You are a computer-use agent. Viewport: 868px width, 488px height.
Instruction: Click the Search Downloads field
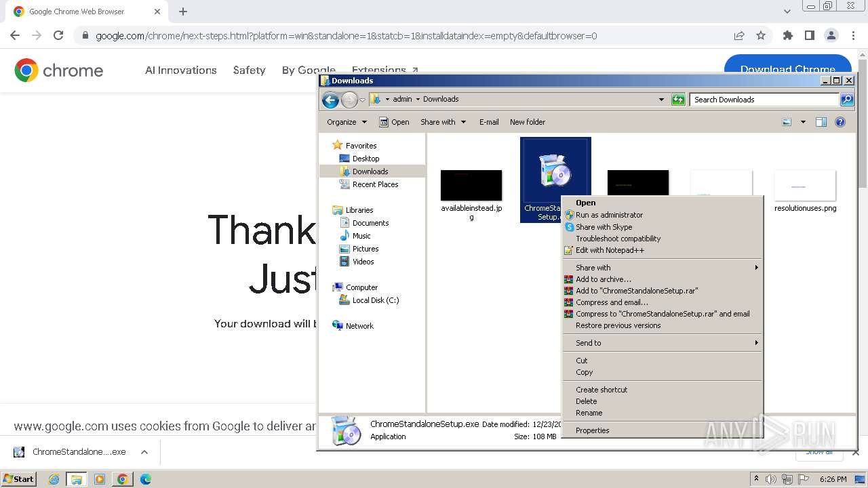pos(764,100)
